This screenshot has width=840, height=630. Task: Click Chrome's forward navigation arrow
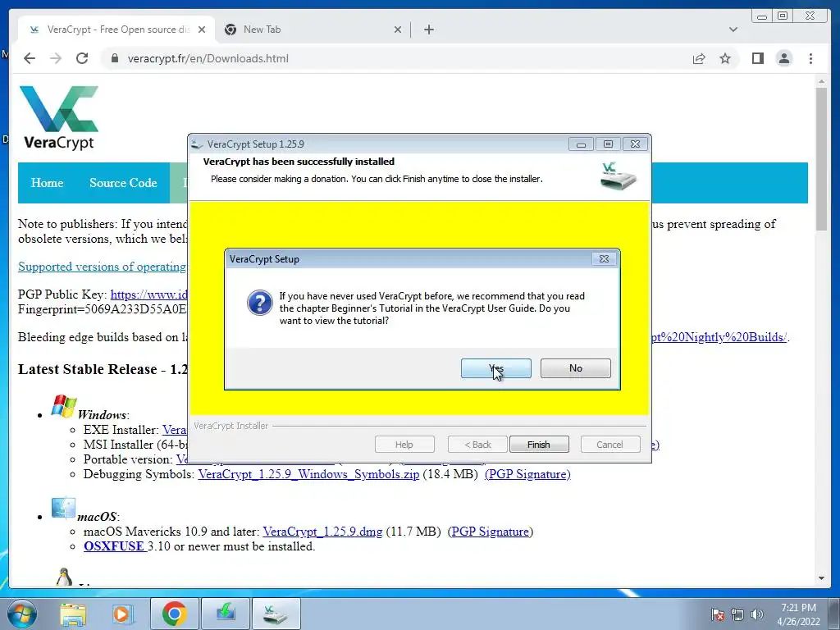pyautogui.click(x=56, y=58)
